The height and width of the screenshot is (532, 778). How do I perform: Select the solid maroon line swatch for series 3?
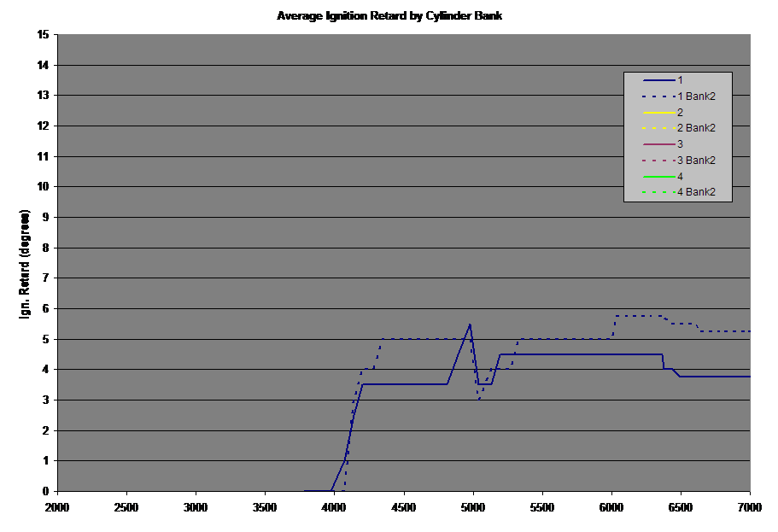click(658, 144)
